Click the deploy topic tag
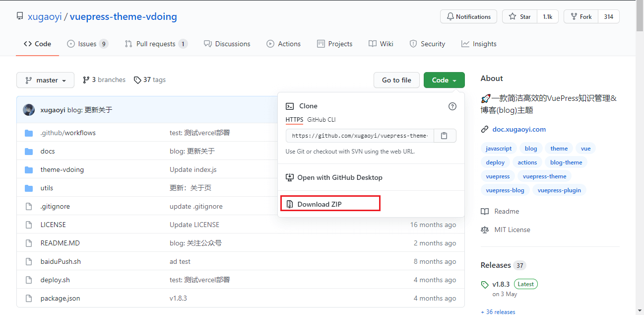 (x=495, y=162)
